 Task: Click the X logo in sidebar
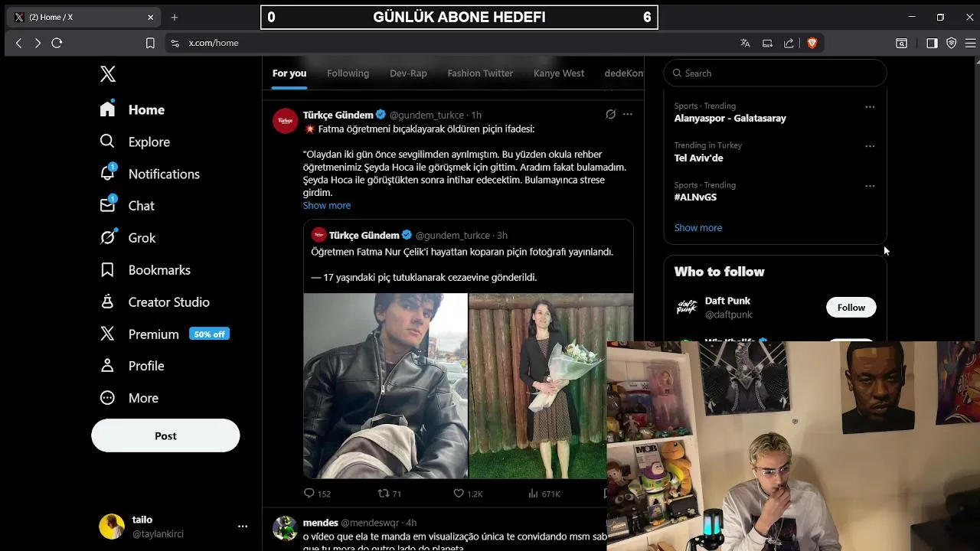click(x=108, y=73)
